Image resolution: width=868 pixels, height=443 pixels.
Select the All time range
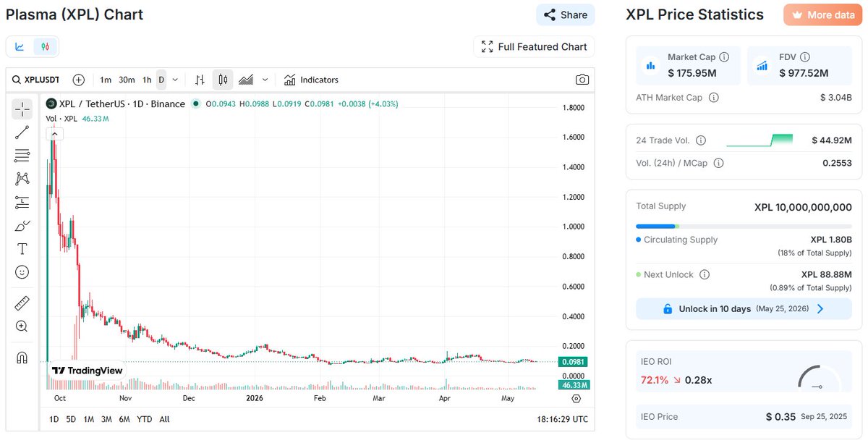click(x=164, y=419)
